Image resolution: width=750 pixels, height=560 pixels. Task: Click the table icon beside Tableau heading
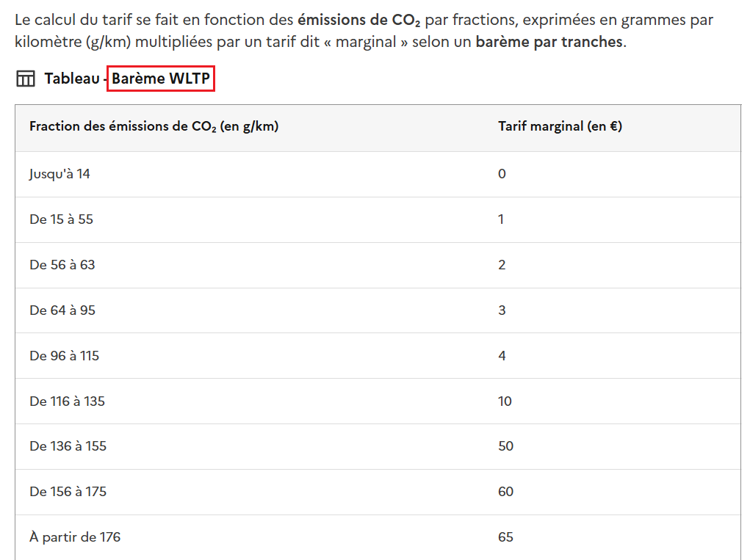[x=26, y=79]
